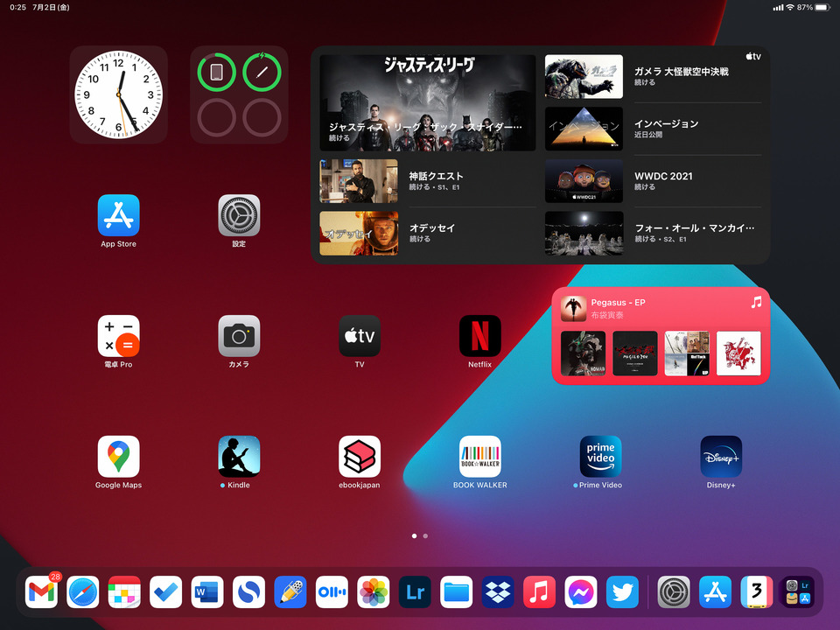Select second home screen page dot
Viewport: 840px width, 630px height.
tap(425, 535)
